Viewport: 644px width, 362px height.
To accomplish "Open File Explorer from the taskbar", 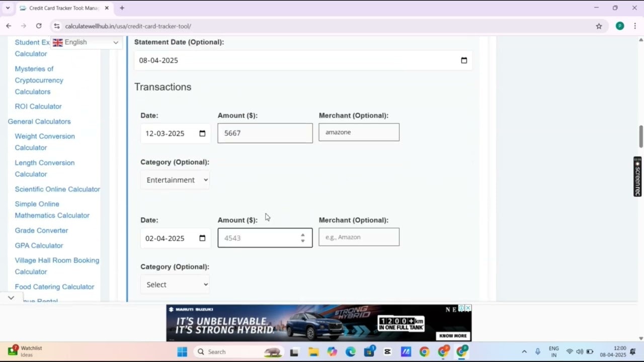I will [313, 352].
